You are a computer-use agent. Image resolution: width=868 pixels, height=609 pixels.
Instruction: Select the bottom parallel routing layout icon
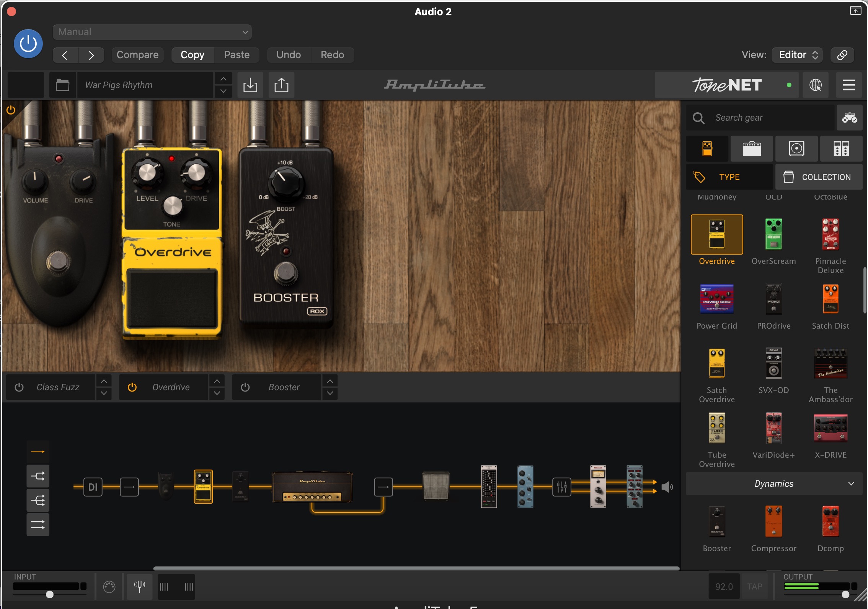[x=38, y=524]
